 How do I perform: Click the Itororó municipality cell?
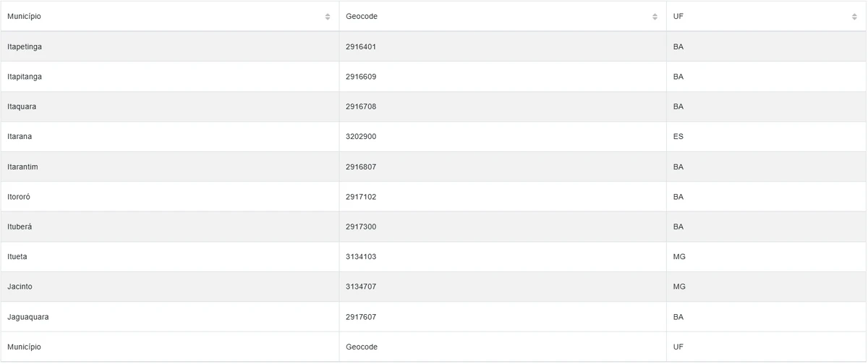(x=19, y=197)
